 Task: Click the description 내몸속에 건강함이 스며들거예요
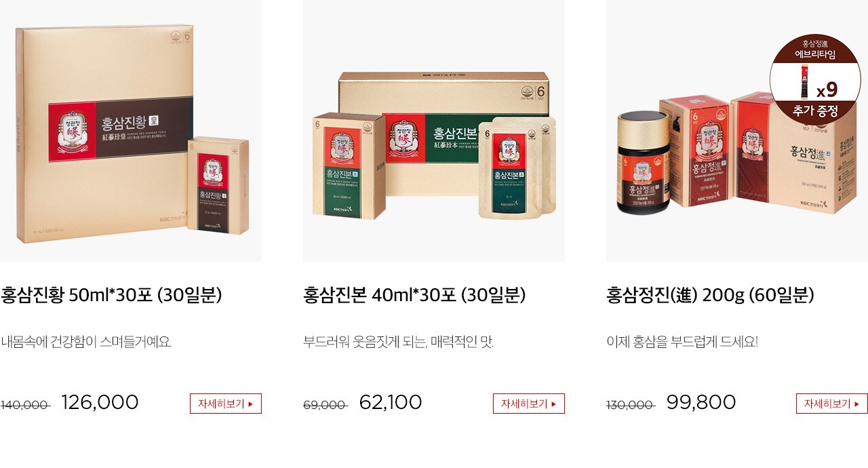coord(86,342)
